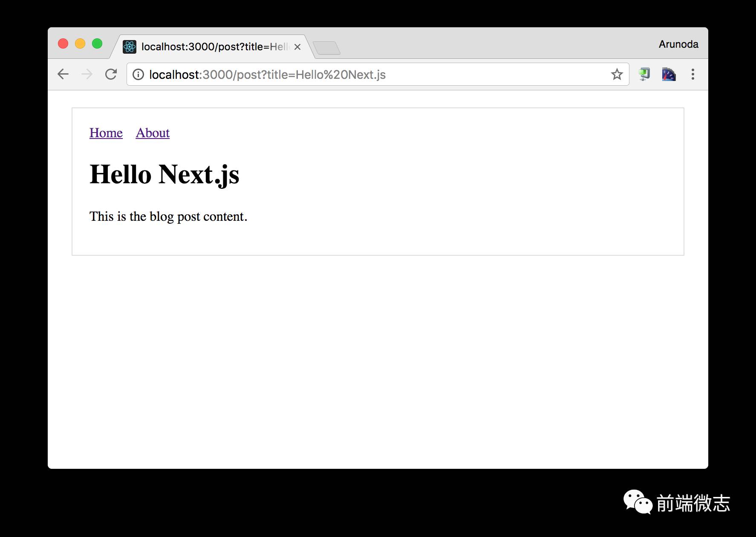Follow the Home link

(x=106, y=133)
